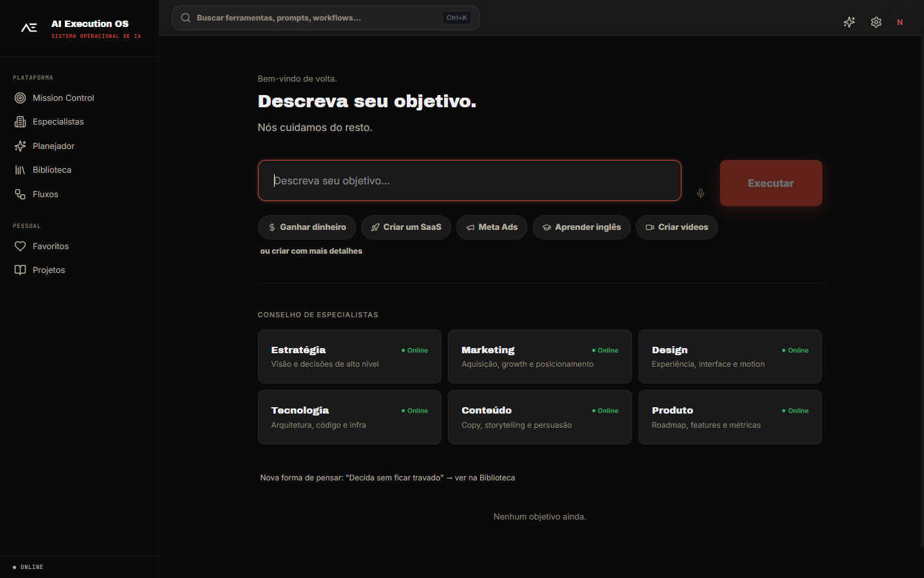The image size is (924, 578).
Task: Click the Favoritos heart icon
Action: pos(21,247)
